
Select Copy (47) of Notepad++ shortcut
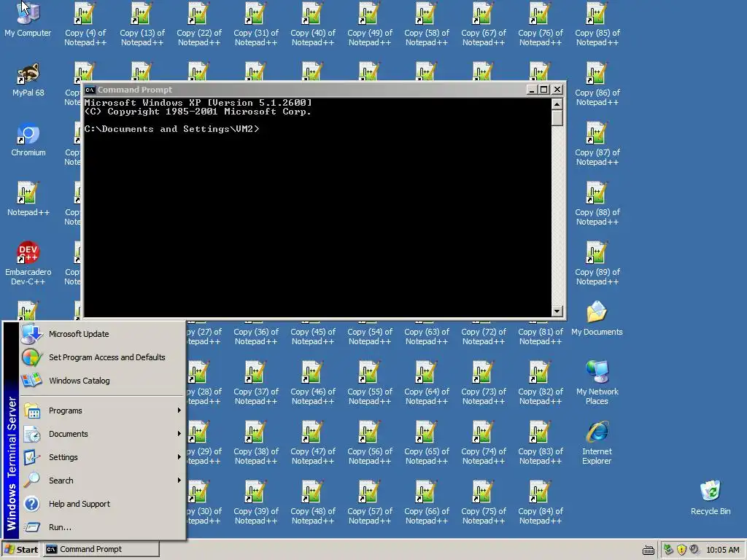(312, 443)
